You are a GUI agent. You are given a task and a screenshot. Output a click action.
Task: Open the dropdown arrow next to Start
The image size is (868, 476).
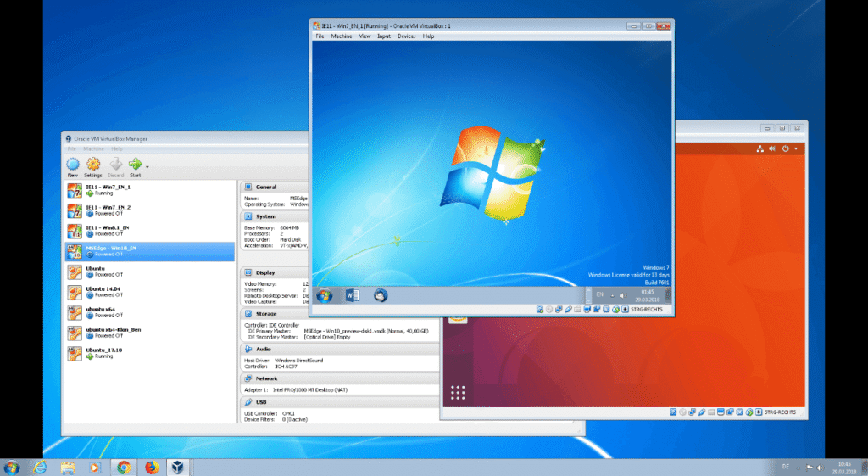(x=147, y=167)
